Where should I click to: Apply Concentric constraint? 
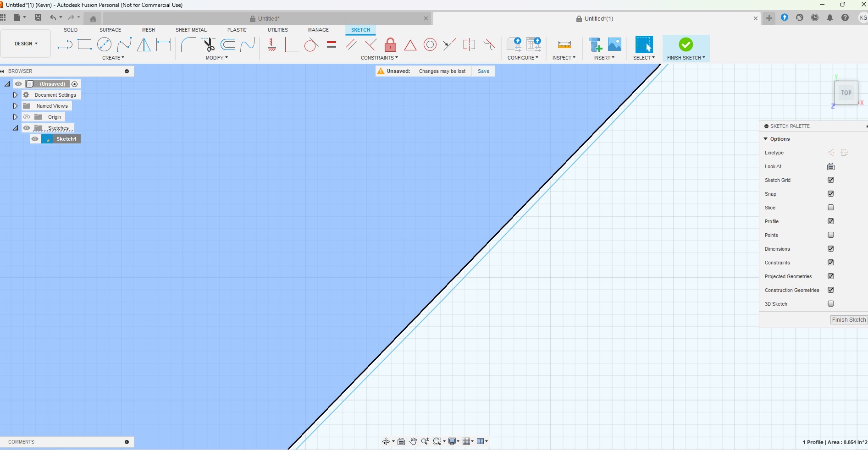(x=430, y=44)
